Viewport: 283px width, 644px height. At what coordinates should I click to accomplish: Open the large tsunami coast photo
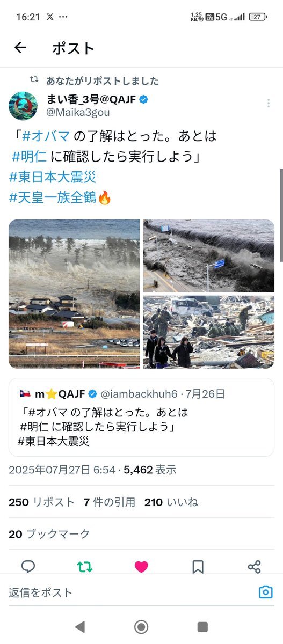point(74,294)
